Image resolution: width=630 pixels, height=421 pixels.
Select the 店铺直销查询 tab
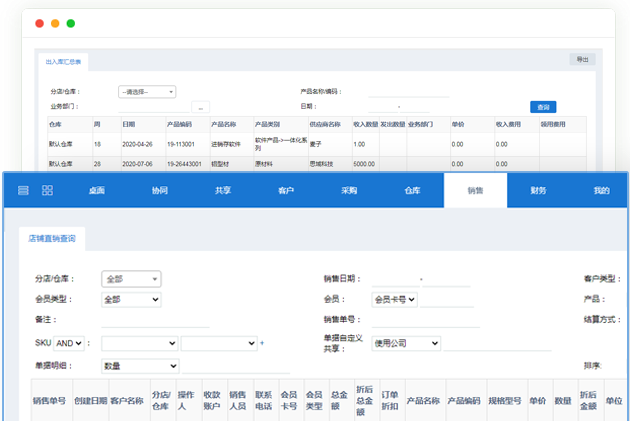pyautogui.click(x=52, y=238)
